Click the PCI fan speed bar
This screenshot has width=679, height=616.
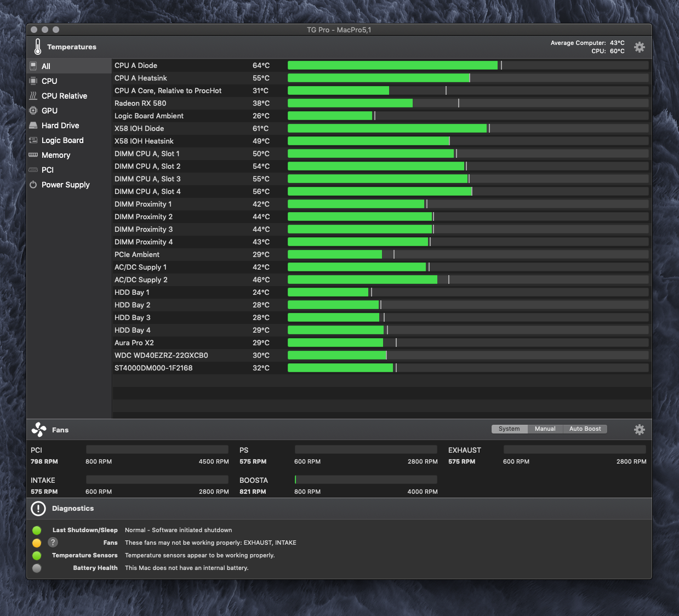point(157,449)
